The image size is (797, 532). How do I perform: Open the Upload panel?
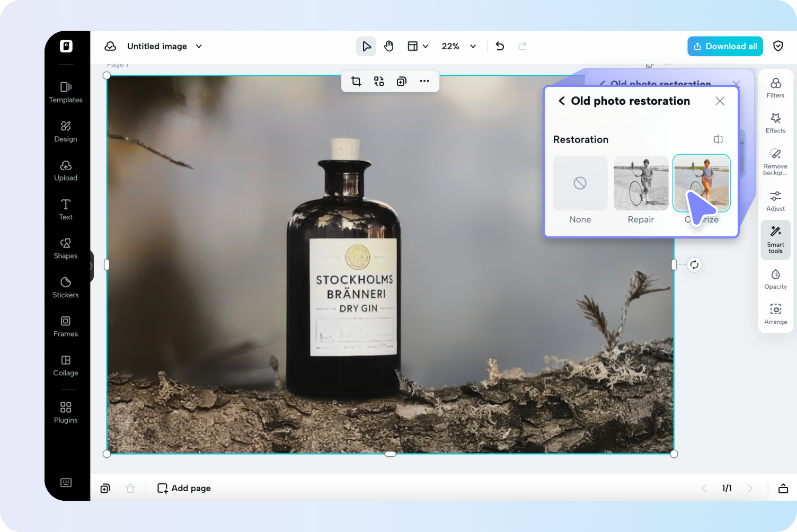(x=66, y=171)
